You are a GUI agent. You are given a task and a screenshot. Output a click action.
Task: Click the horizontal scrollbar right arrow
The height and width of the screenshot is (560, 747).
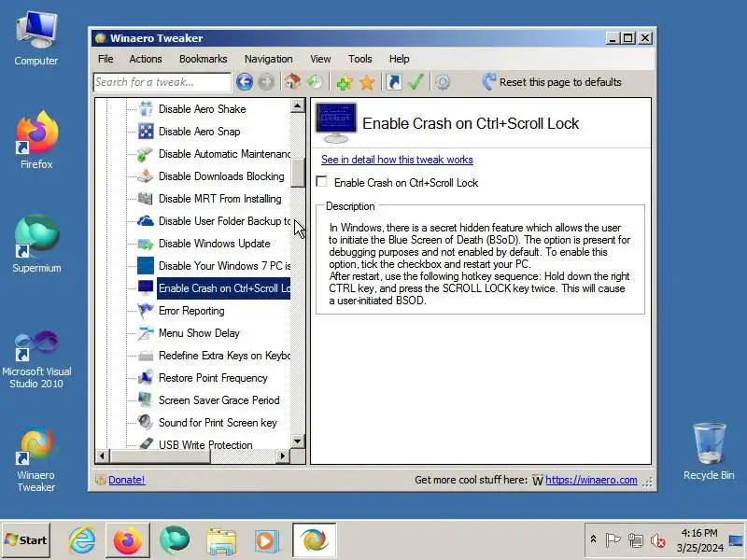283,456
